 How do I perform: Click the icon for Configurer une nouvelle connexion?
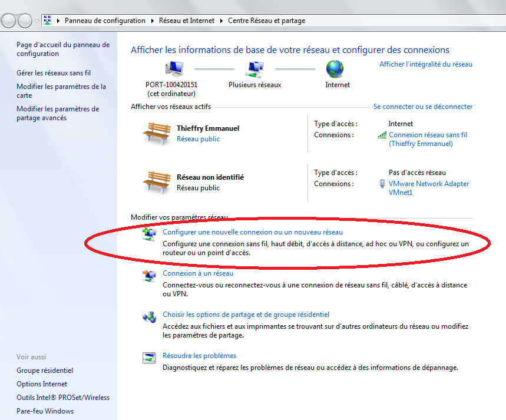pyautogui.click(x=149, y=234)
